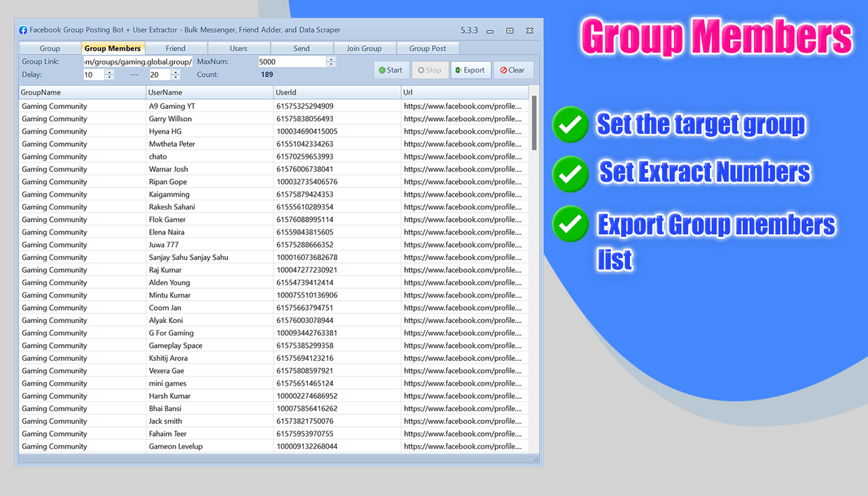Sort by the Url column header
Viewport: 868px width, 496px height.
point(465,92)
